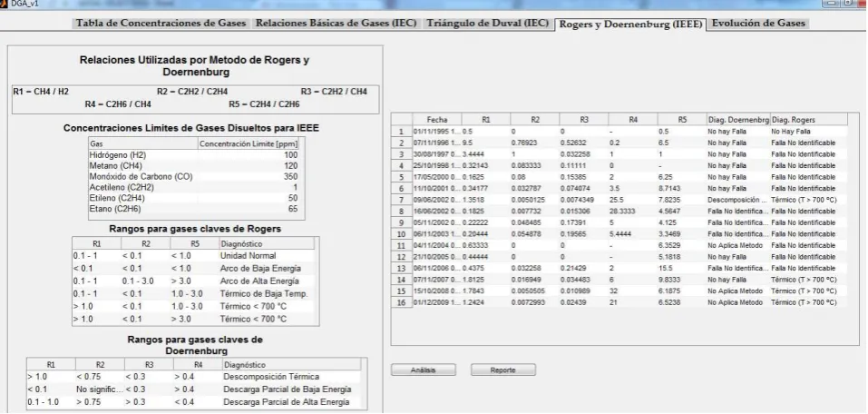Screen dimensions: 868x414
Task: Select Metano (CH4) row in limits table
Action: [194, 166]
